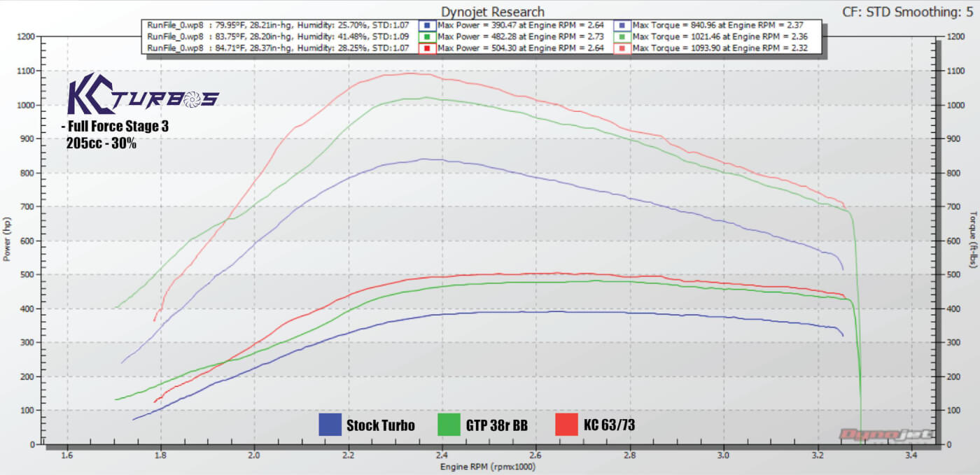Viewport: 980px width, 475px height.
Task: Click the green Max Power 482.28 marker
Action: (x=427, y=37)
